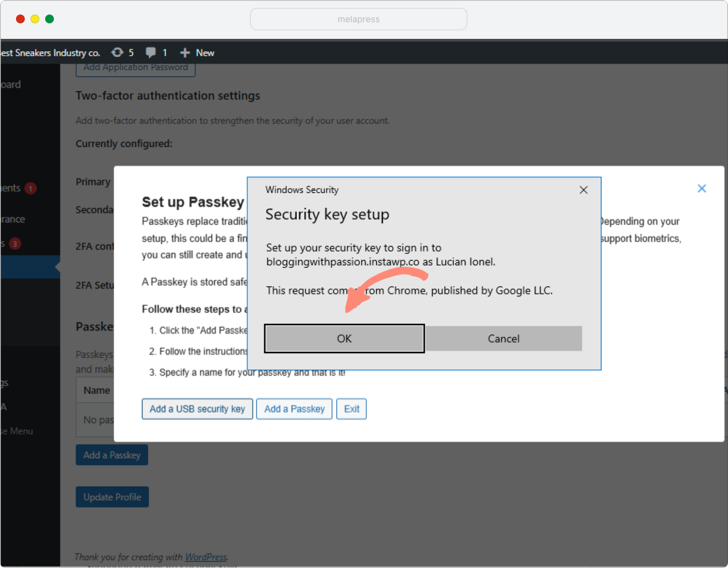Image resolution: width=728 pixels, height=568 pixels.
Task: Click the collapse Menu sidebar entry
Action: (17, 431)
